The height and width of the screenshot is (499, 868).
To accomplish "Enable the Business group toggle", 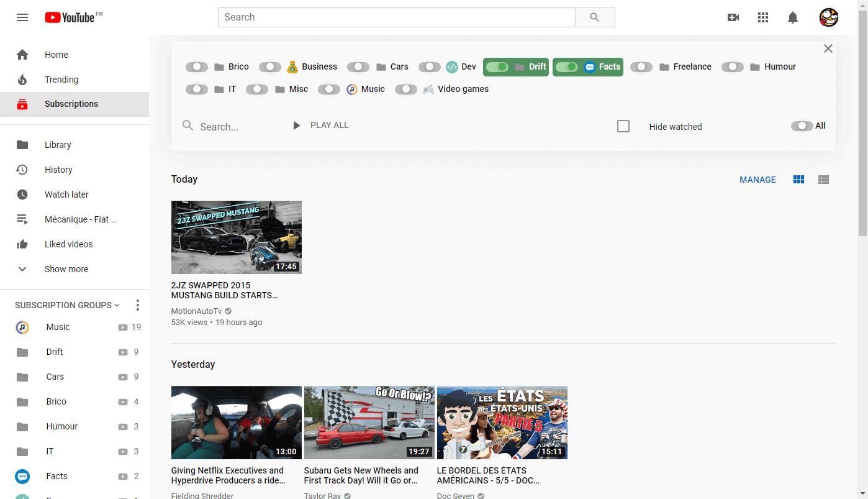I will (x=270, y=66).
